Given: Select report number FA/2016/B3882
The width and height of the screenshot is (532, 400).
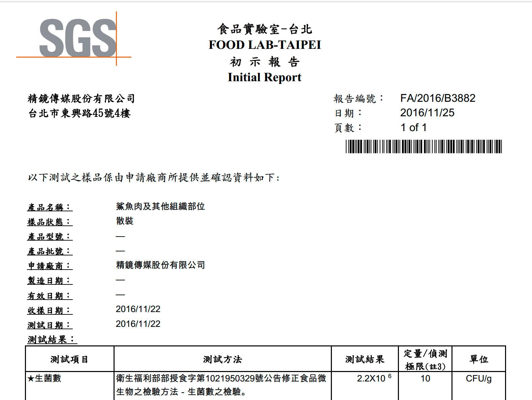Looking at the screenshot, I should (x=438, y=98).
